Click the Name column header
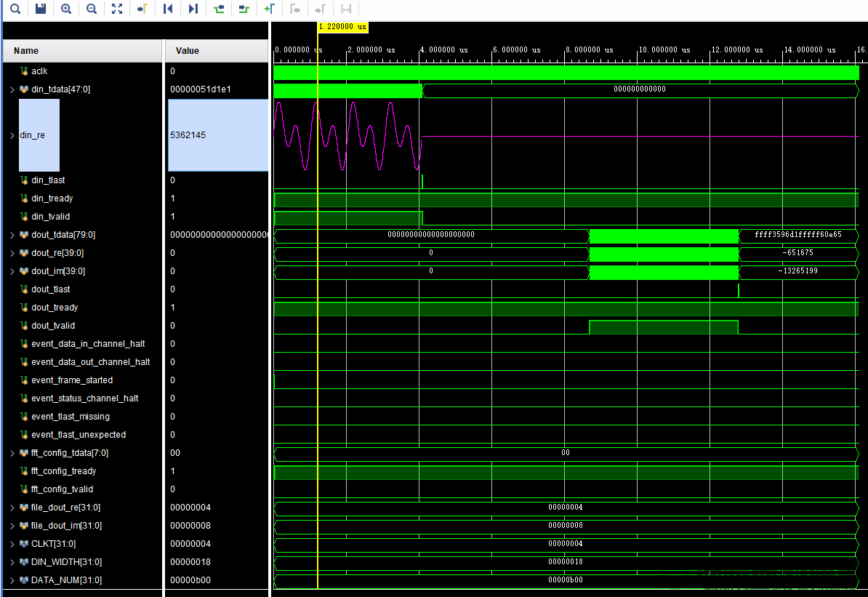The width and height of the screenshot is (868, 597). (x=24, y=50)
